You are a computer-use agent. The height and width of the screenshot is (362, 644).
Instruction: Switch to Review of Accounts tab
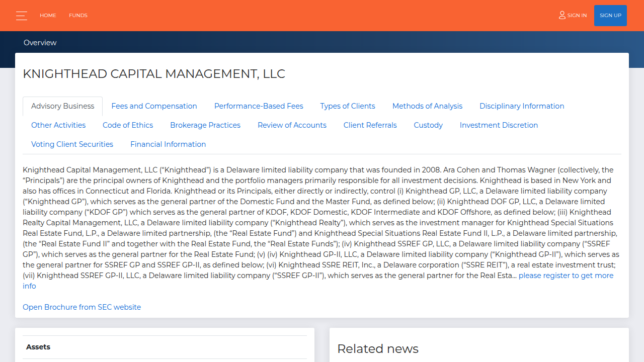point(292,125)
